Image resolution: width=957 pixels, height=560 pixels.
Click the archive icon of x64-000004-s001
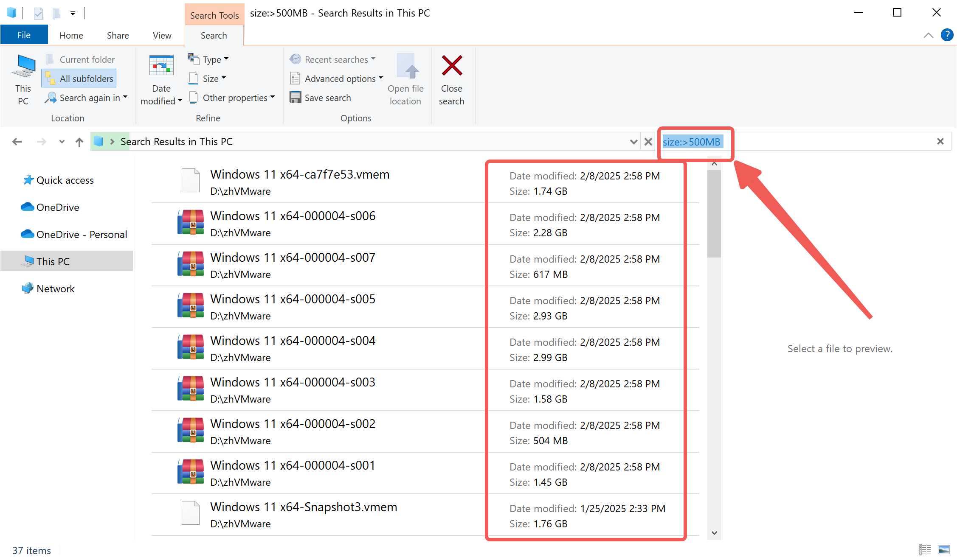click(191, 471)
